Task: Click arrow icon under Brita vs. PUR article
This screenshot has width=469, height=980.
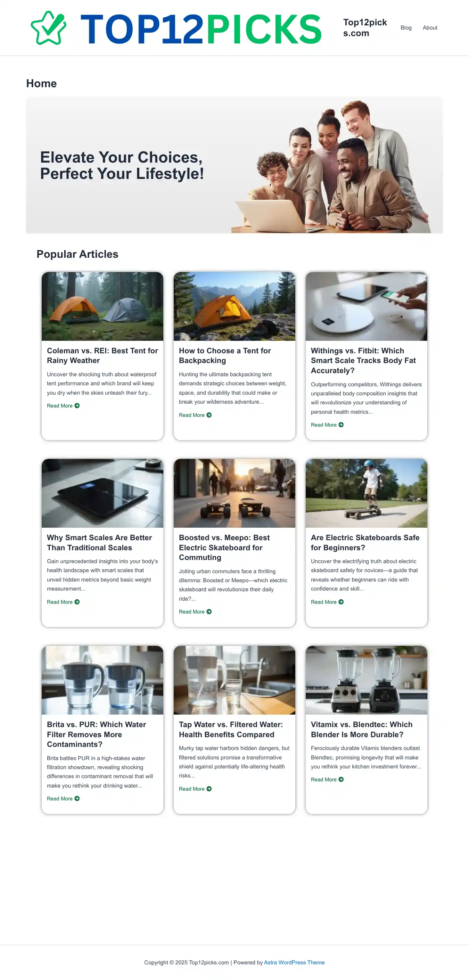Action: click(x=77, y=798)
